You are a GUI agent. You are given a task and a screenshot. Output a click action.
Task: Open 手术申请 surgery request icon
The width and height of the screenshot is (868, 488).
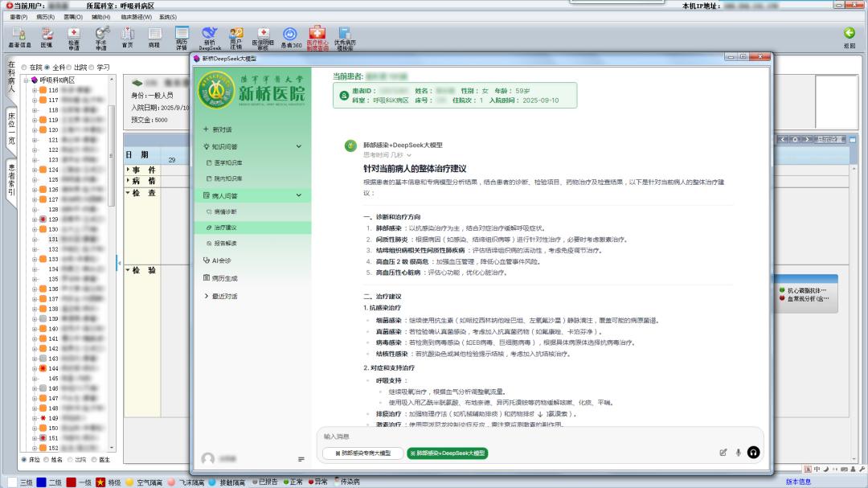[x=100, y=39]
